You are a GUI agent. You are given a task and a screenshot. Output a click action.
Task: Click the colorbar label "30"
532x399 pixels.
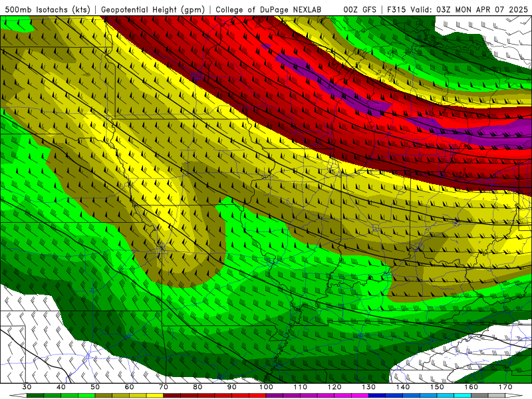(x=27, y=387)
